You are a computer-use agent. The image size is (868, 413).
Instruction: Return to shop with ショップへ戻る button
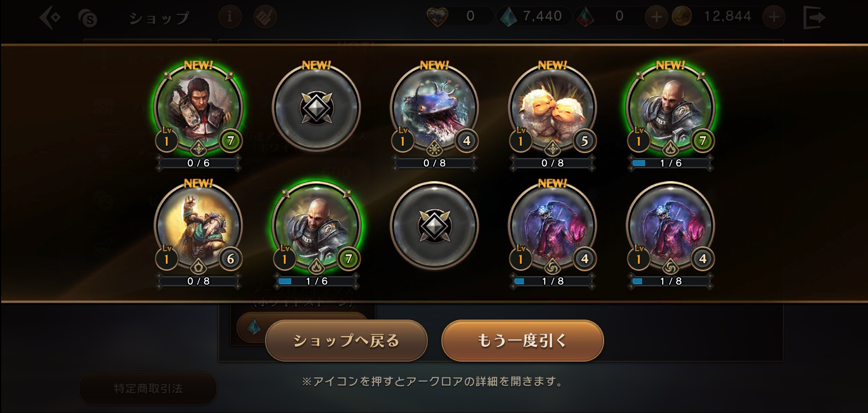click(x=346, y=340)
